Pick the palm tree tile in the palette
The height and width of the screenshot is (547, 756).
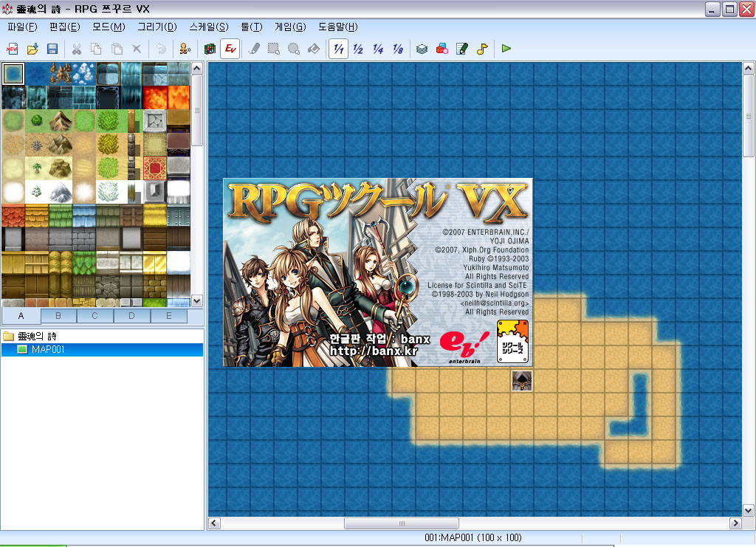pyautogui.click(x=37, y=168)
